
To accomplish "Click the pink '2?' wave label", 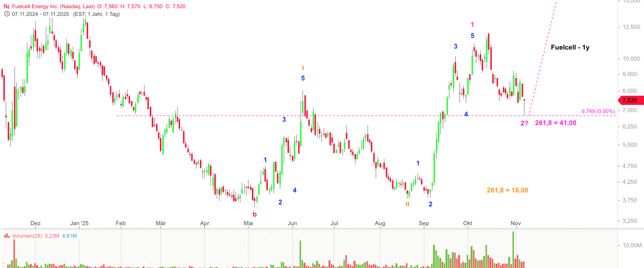I will click(x=524, y=123).
